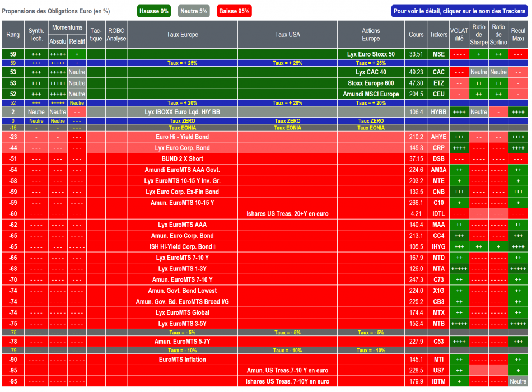Click the cours value 266.1
The height and width of the screenshot is (392, 532).
[416, 203]
